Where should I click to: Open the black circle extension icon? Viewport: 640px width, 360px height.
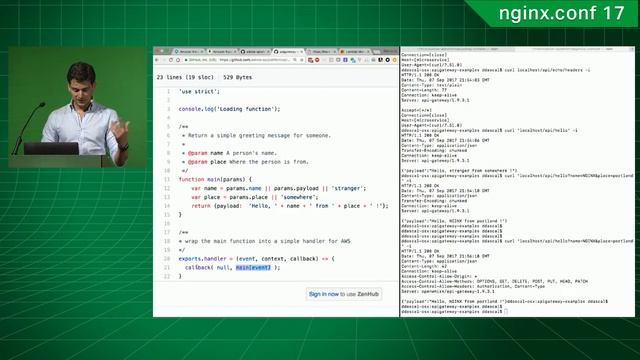click(387, 60)
